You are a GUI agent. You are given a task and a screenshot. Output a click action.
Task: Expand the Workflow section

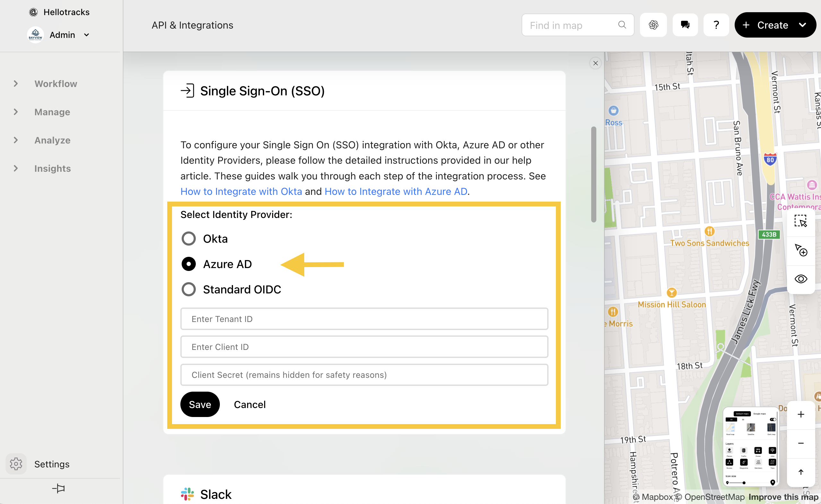pos(16,84)
